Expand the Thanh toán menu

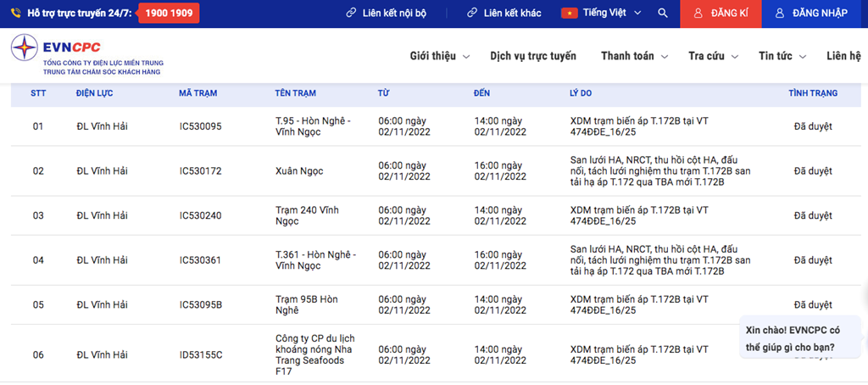click(634, 56)
